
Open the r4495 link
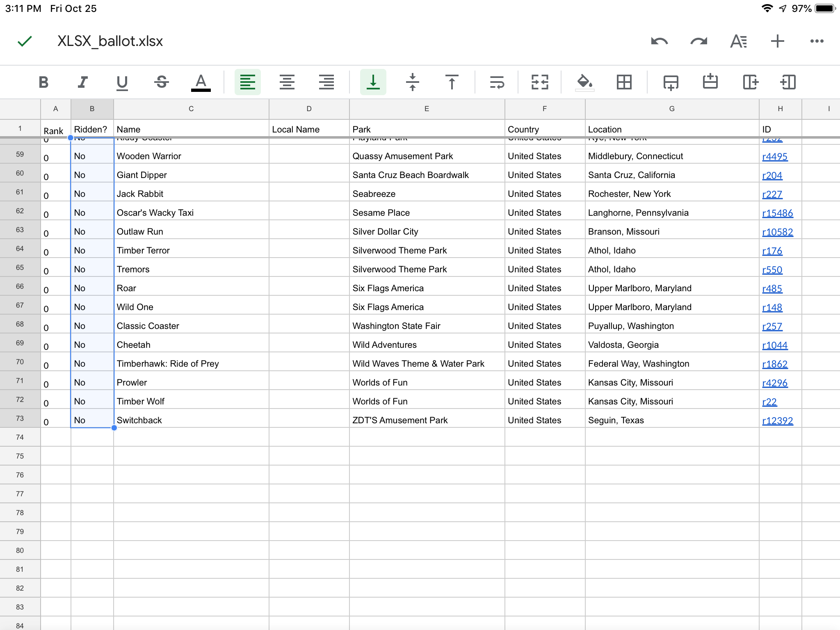[775, 157]
